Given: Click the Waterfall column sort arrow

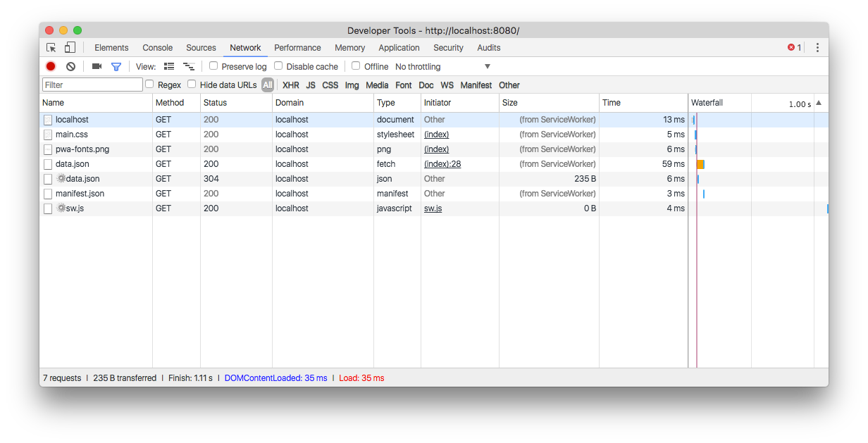Looking at the screenshot, I should coord(819,103).
